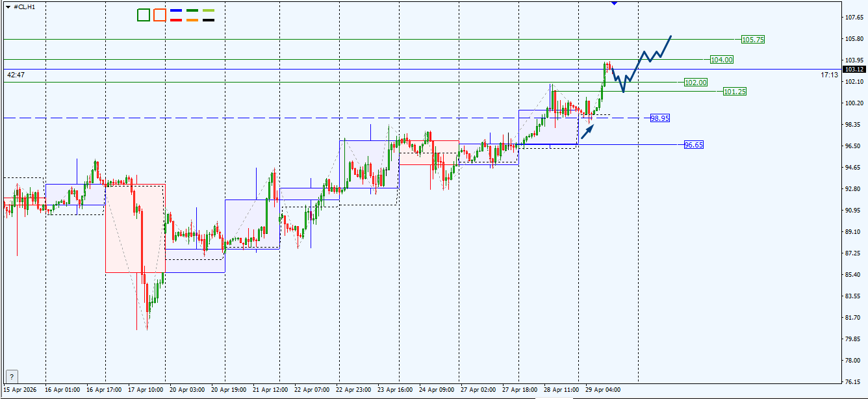
Task: Click the 104.00 price level label
Action: [x=721, y=60]
